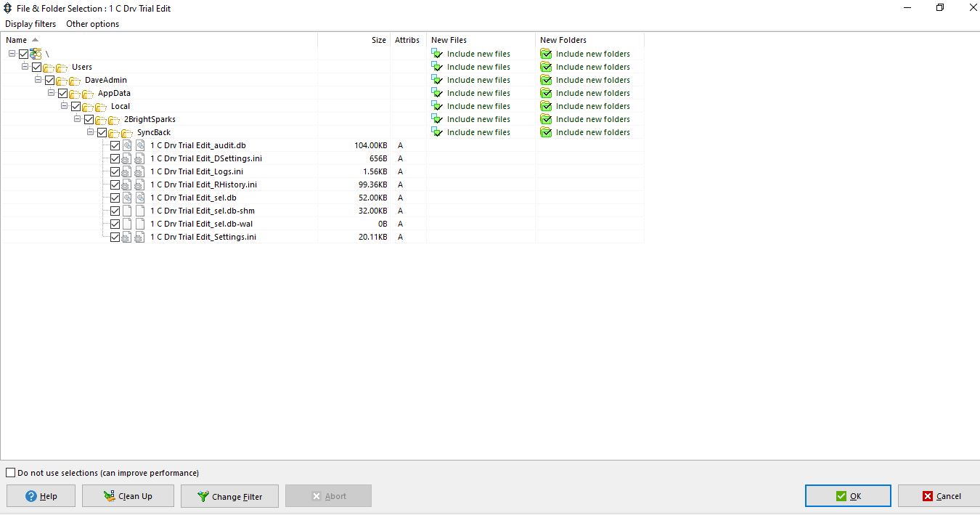This screenshot has width=980, height=515.
Task: Click the Change Filter button
Action: 229,496
